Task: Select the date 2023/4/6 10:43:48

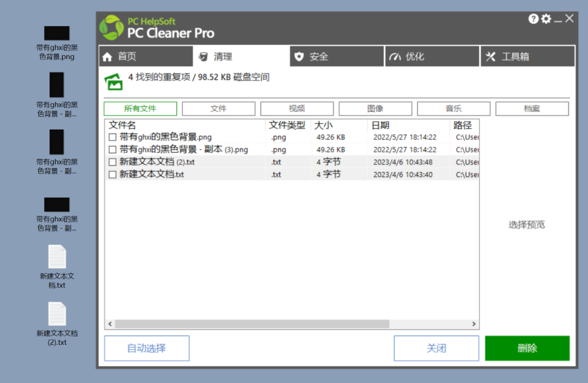Action: [x=403, y=162]
